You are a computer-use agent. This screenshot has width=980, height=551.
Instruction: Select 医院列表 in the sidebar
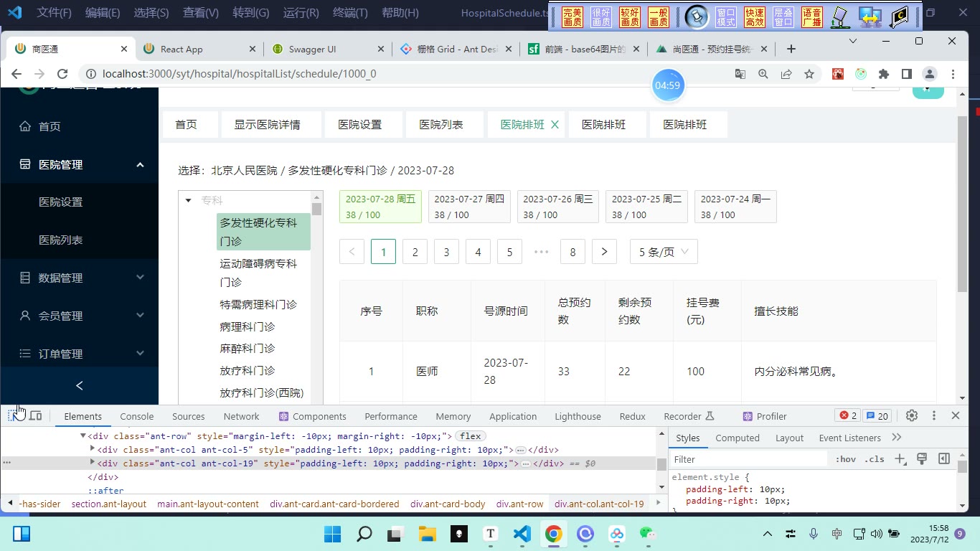pos(79,240)
